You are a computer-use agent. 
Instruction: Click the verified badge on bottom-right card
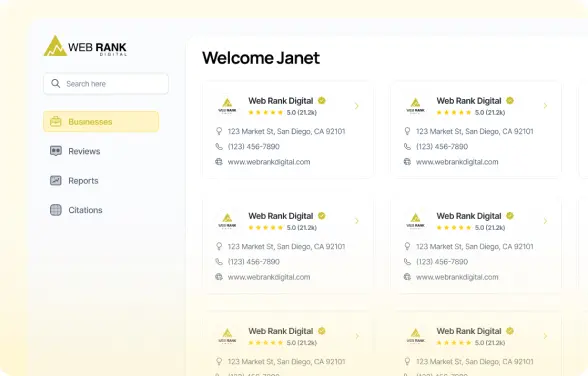[x=510, y=331]
